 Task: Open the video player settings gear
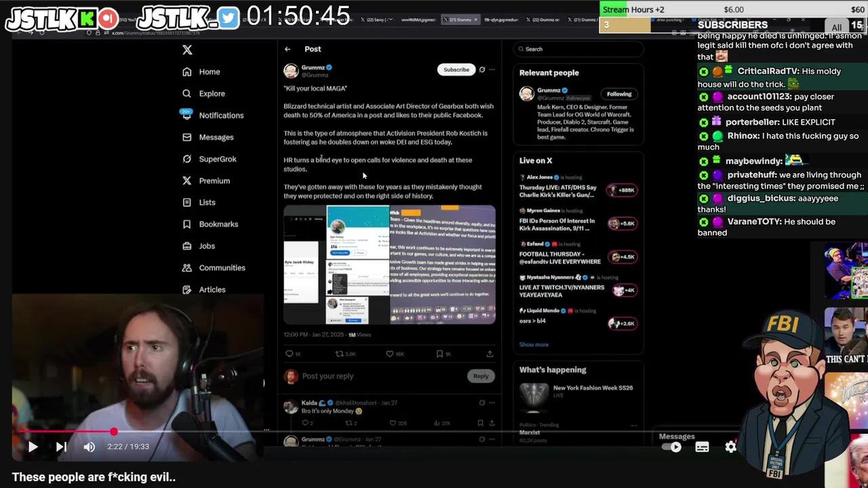tap(730, 447)
